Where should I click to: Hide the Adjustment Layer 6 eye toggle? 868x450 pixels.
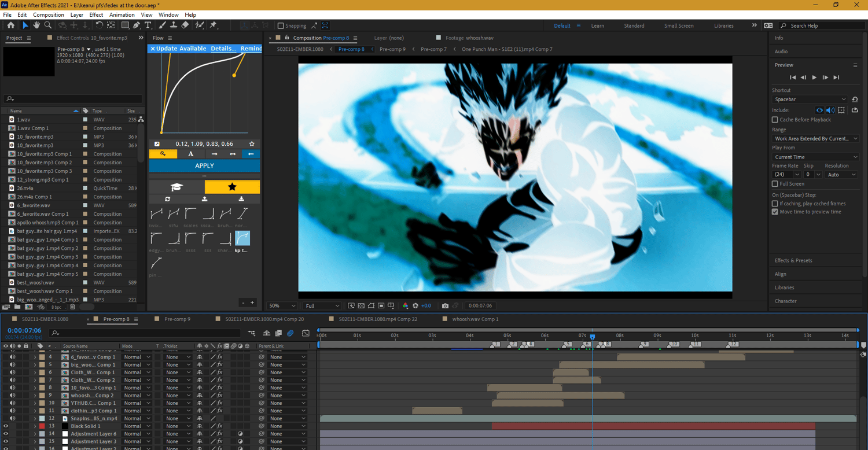click(6, 434)
